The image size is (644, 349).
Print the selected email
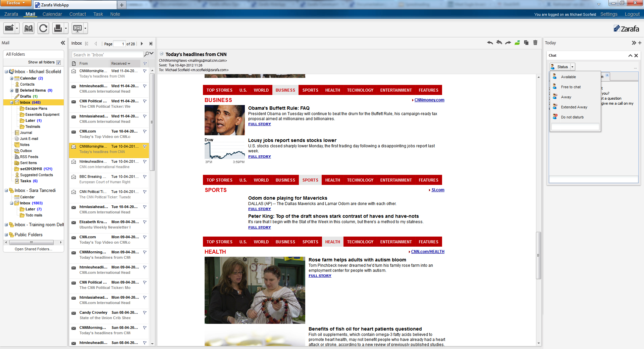pyautogui.click(x=58, y=28)
